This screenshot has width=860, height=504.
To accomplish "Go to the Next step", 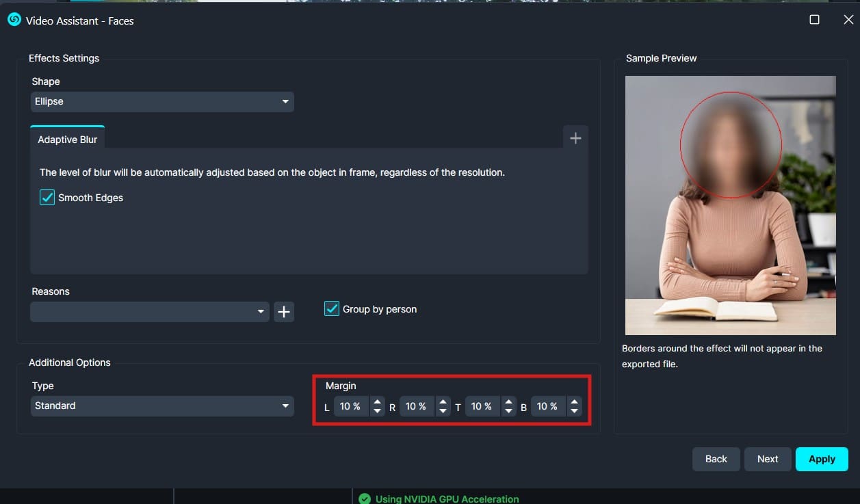I will [x=767, y=459].
